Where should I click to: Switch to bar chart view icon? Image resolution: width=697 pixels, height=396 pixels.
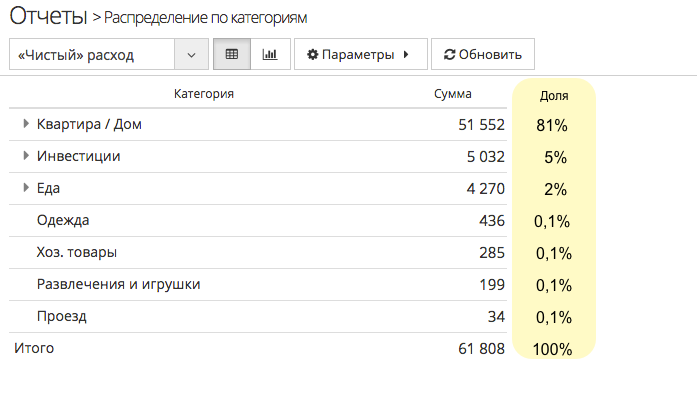click(270, 54)
